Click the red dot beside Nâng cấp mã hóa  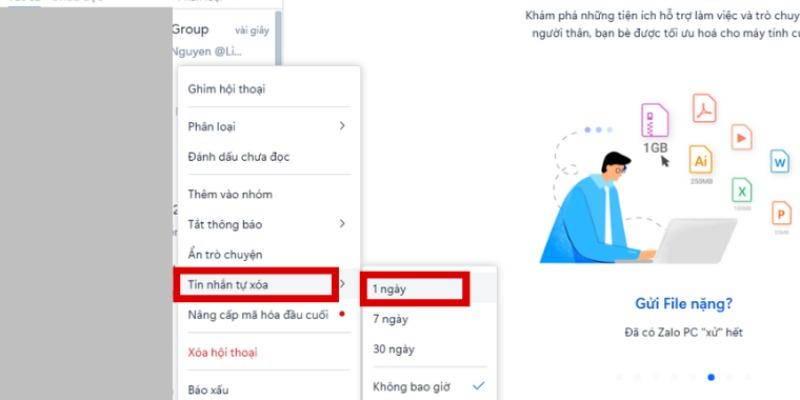(342, 314)
